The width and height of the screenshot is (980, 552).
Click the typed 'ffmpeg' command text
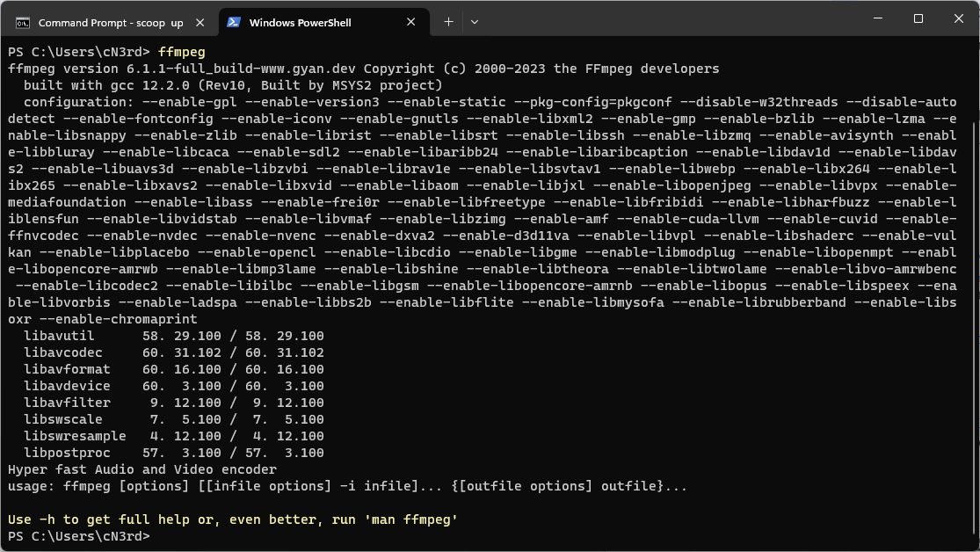[x=181, y=52]
